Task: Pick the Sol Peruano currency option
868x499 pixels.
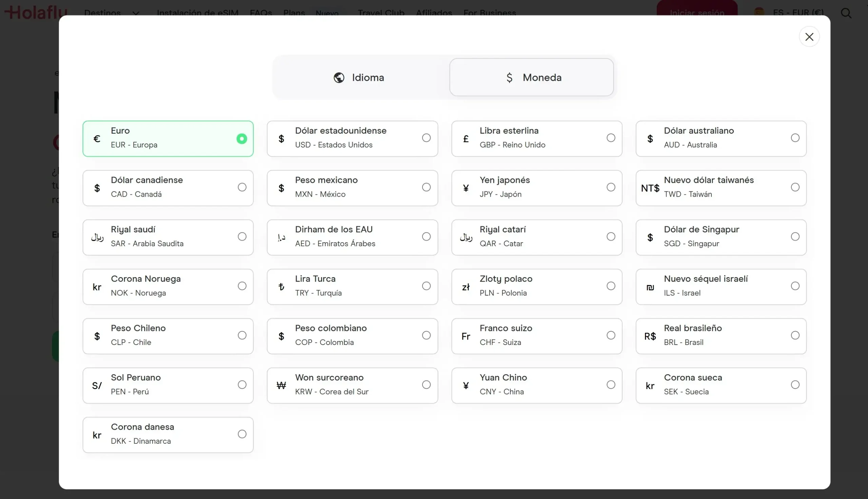Action: (x=168, y=386)
